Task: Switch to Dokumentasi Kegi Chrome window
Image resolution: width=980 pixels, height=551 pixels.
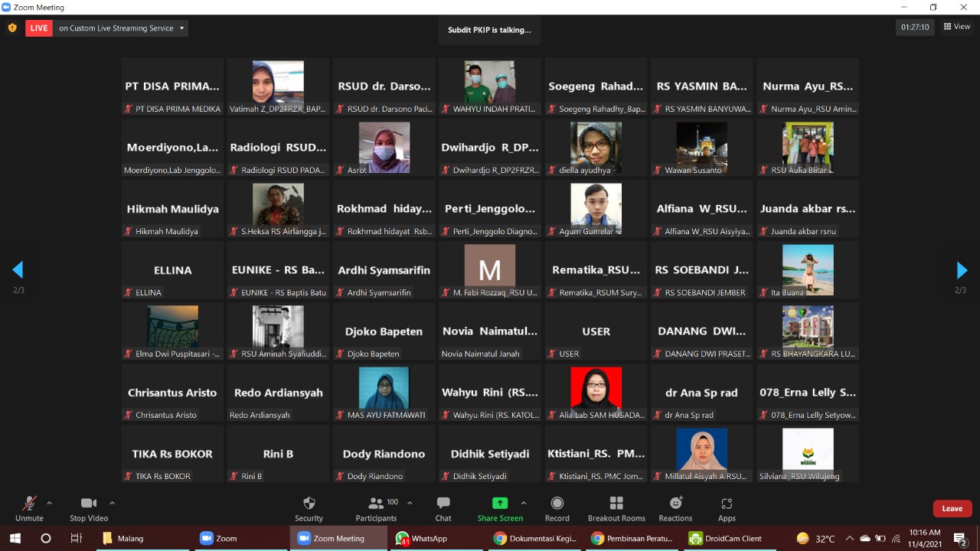Action: 535,539
